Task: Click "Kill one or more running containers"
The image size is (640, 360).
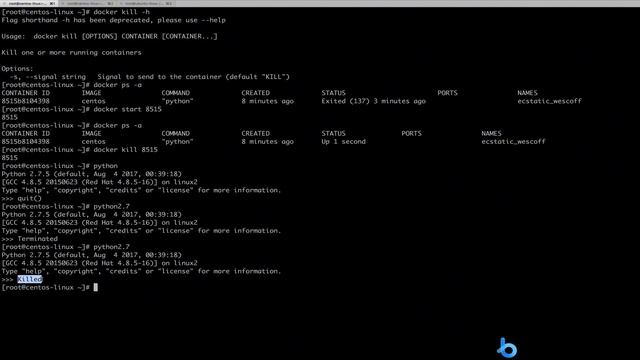Action: (71, 53)
